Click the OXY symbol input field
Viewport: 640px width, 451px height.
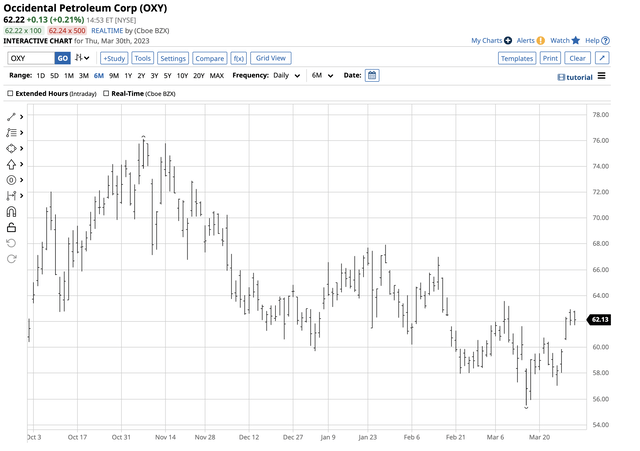[31, 58]
